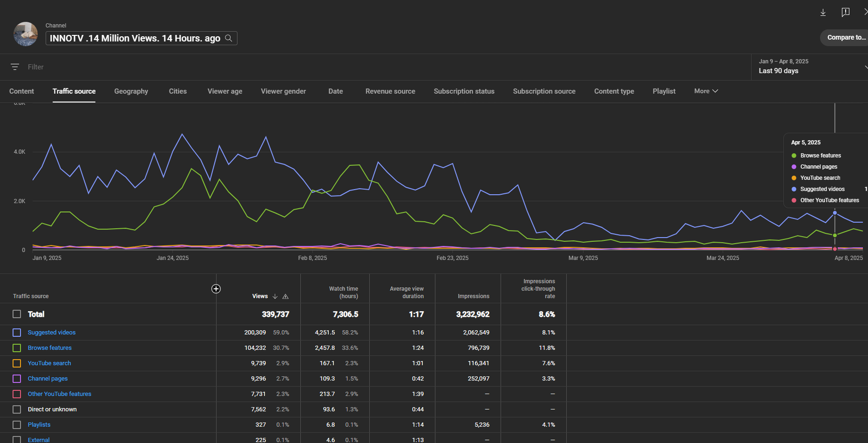Switch to the Viewer age tab
The height and width of the screenshot is (443, 868).
[225, 91]
